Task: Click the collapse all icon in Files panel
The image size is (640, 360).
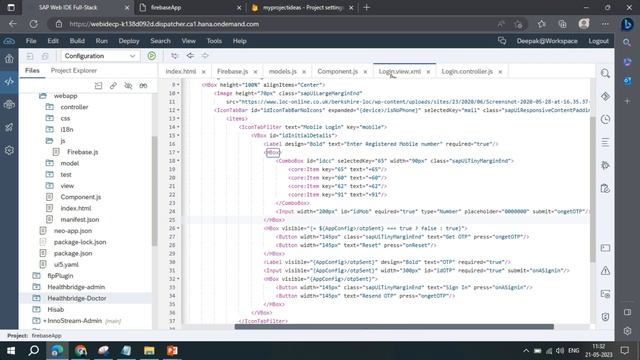Action: (x=98, y=86)
